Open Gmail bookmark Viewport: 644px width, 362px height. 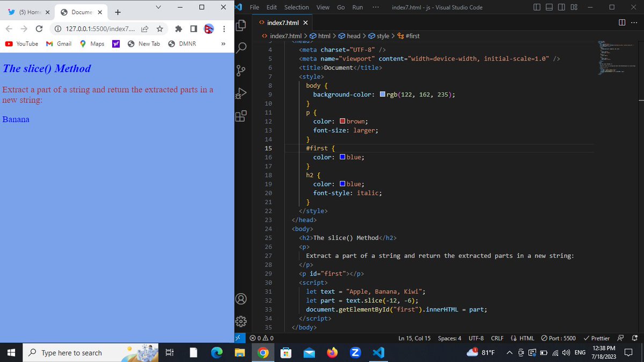click(59, 43)
